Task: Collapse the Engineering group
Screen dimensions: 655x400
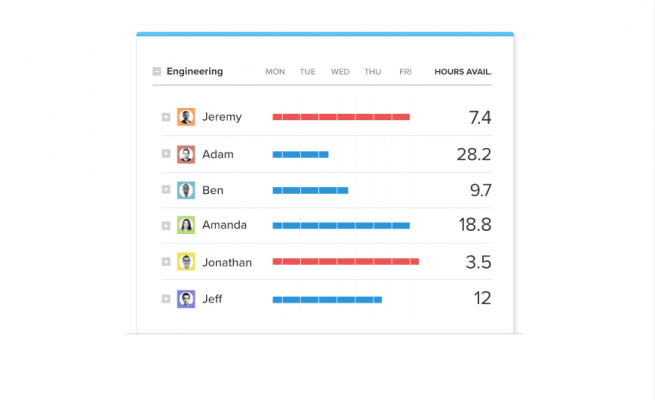Action: pyautogui.click(x=157, y=72)
